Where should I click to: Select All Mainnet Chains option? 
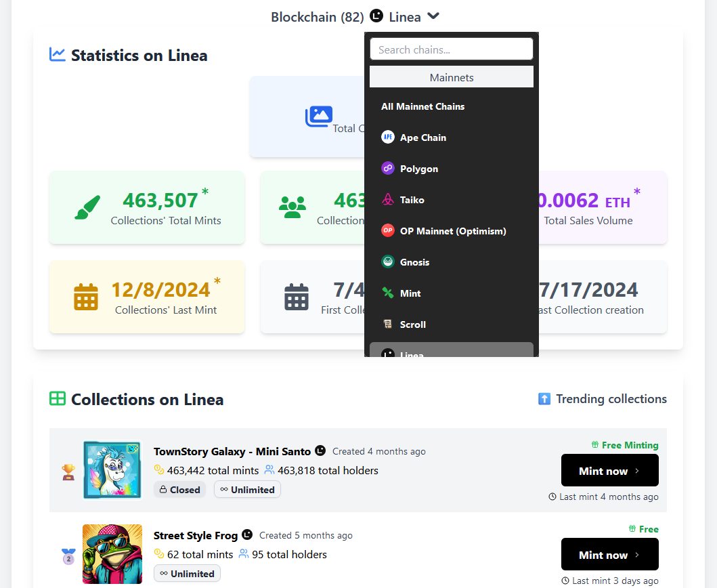(x=422, y=106)
